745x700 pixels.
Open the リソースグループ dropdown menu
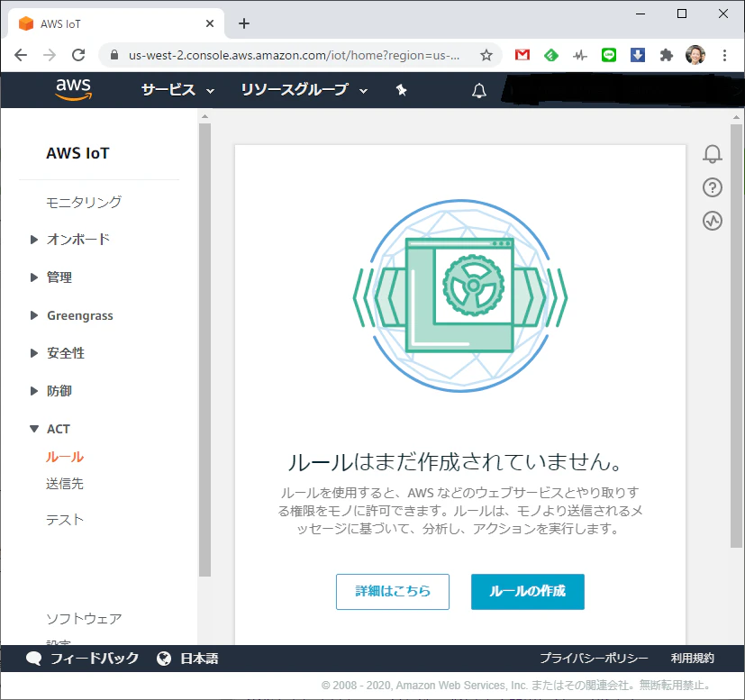(304, 90)
